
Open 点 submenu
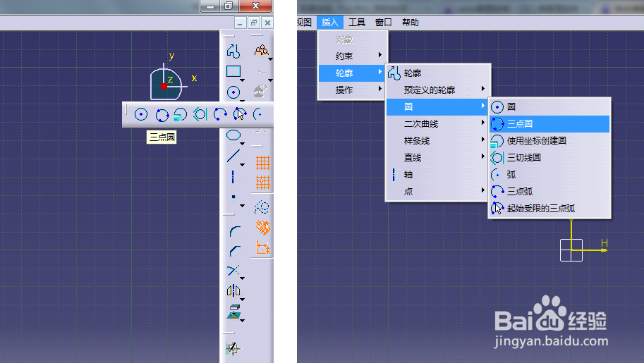click(438, 191)
